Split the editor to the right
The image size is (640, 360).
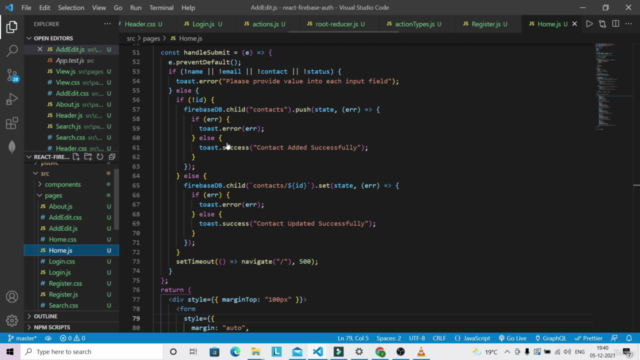[616, 24]
